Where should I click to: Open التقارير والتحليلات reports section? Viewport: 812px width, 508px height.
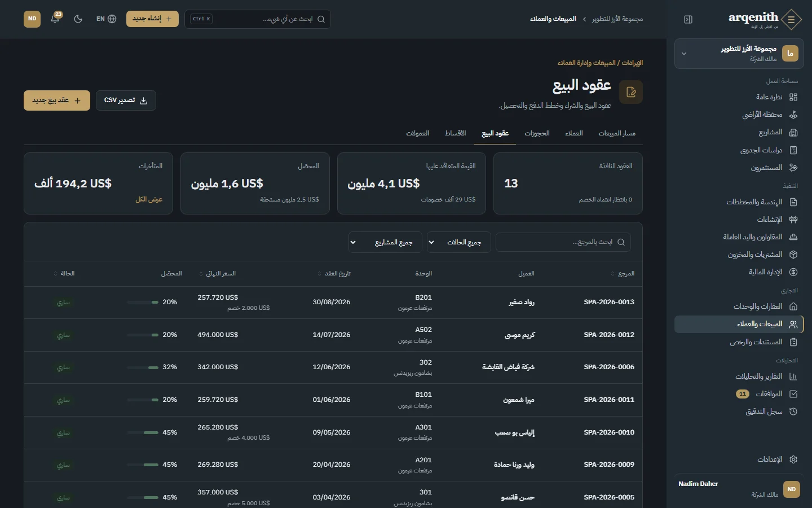739,376
